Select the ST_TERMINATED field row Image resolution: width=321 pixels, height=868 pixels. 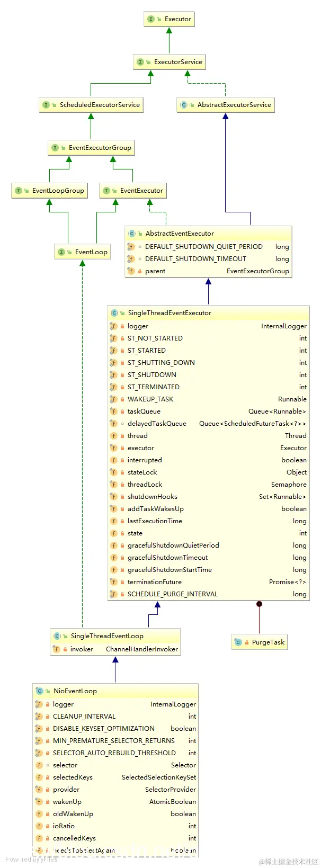point(208,387)
